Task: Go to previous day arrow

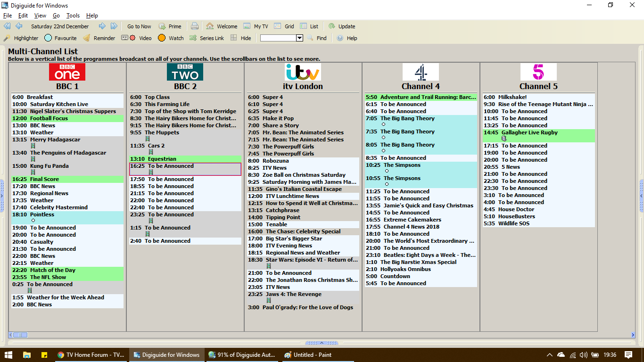Action: (19, 26)
